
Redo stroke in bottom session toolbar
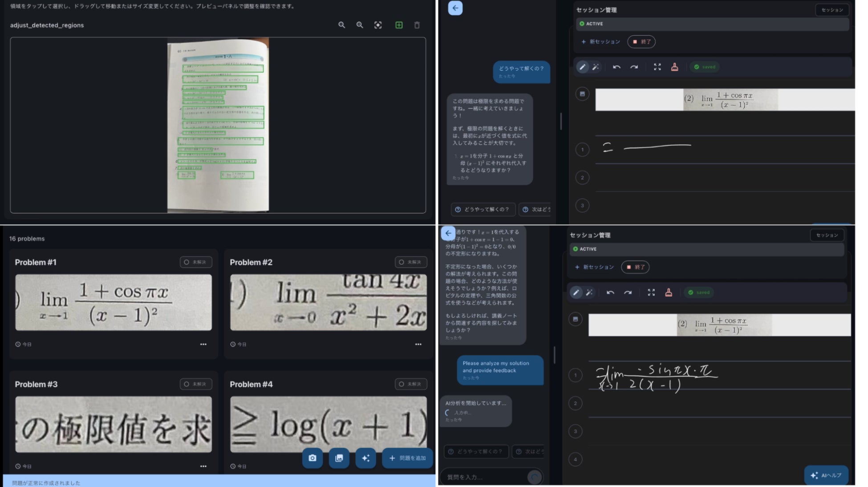pos(628,292)
